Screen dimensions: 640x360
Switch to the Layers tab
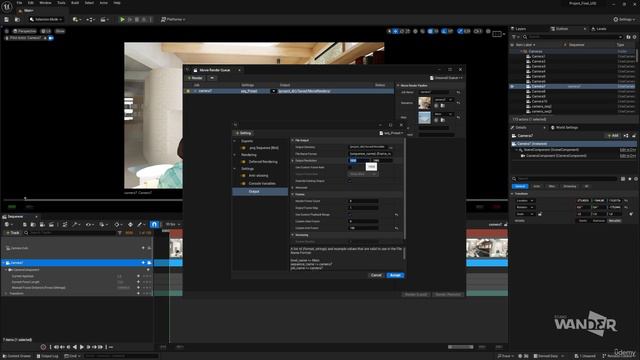point(519,29)
